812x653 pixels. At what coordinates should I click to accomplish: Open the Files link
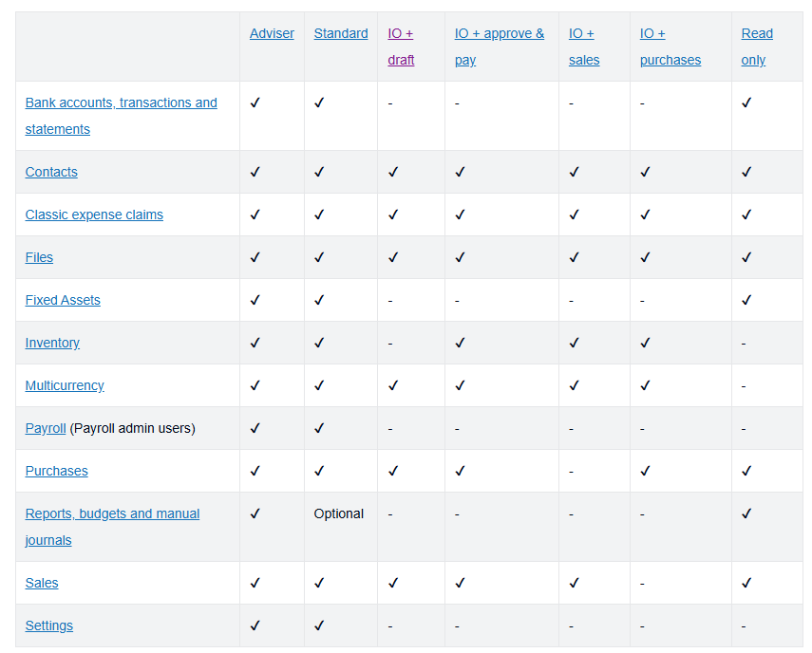click(x=39, y=257)
